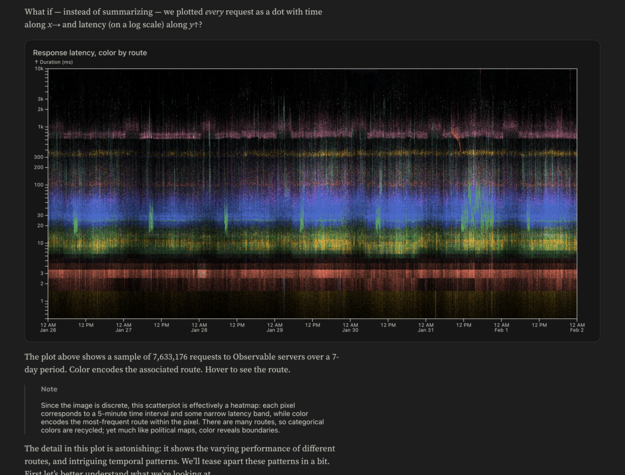
Task: Click the 1k tick on the latency axis
Action: pyautogui.click(x=41, y=127)
